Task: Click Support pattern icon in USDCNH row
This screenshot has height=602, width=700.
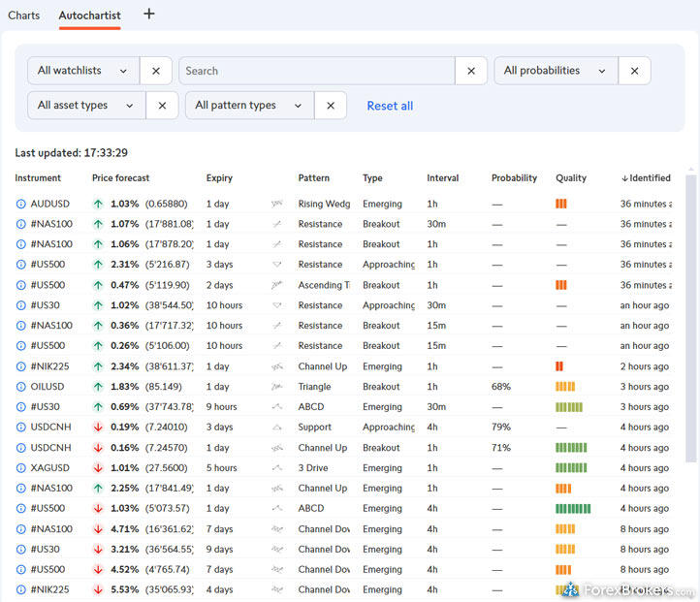Action: click(276, 428)
